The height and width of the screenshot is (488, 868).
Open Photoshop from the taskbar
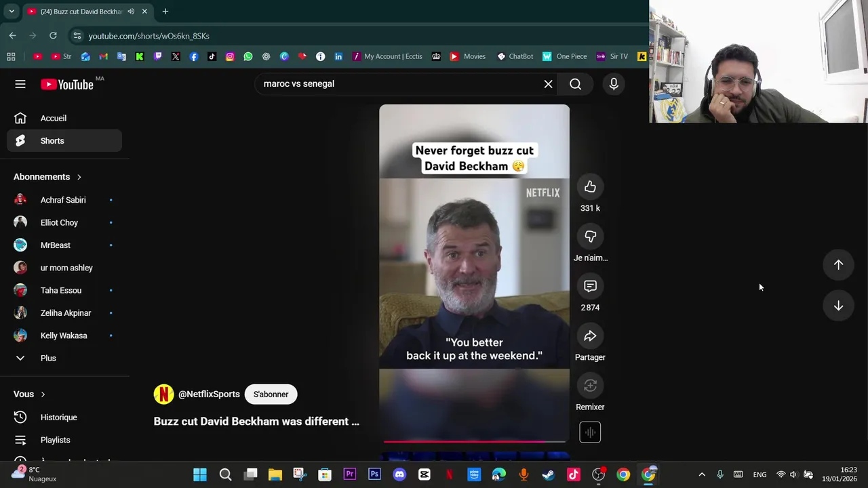click(374, 474)
